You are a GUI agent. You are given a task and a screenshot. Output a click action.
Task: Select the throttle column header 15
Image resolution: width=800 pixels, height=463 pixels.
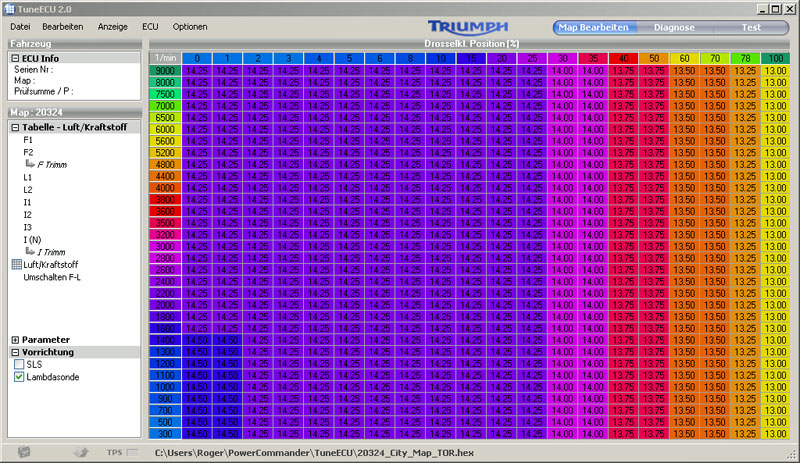(x=471, y=58)
